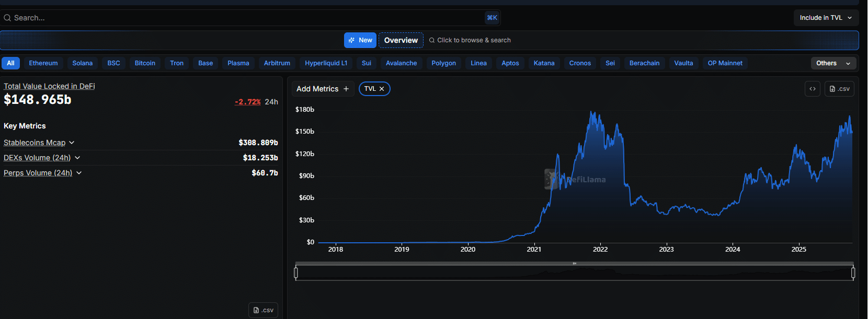
Task: Click the .csv icon under Key Metrics
Action: pyautogui.click(x=263, y=310)
